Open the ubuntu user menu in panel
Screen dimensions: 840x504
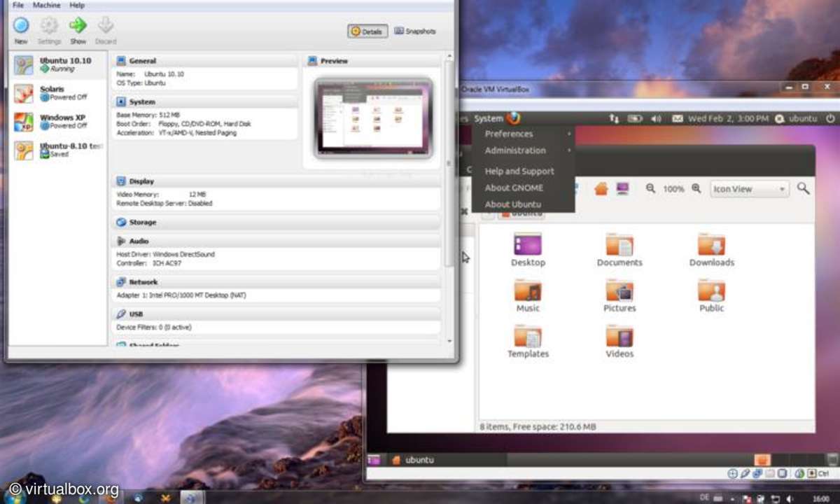pos(797,119)
